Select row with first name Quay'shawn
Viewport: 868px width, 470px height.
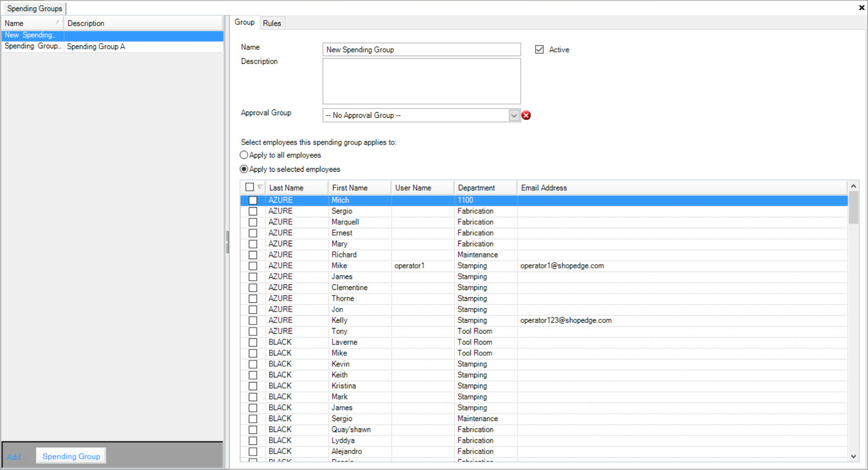(x=544, y=429)
